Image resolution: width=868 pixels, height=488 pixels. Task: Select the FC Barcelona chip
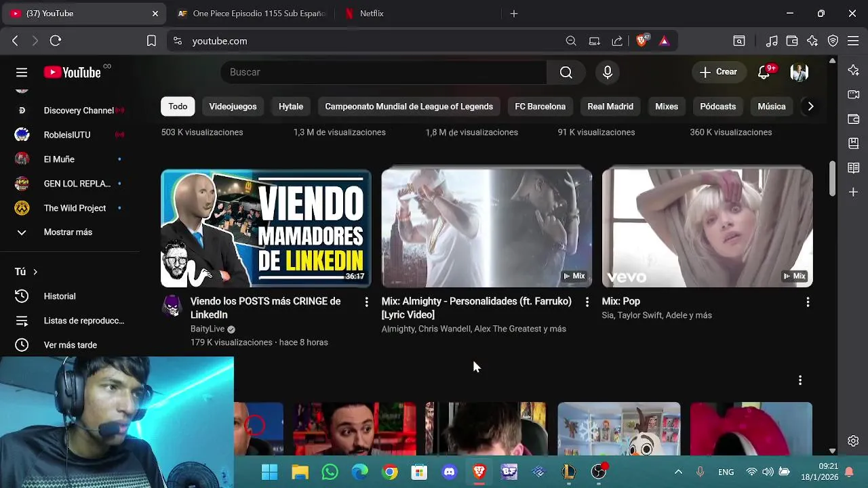[540, 106]
